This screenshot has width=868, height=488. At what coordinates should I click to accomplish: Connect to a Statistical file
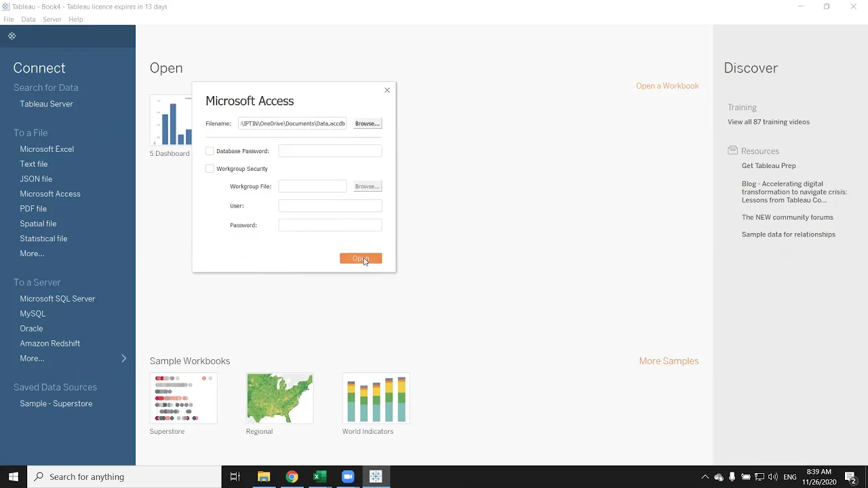pos(43,239)
